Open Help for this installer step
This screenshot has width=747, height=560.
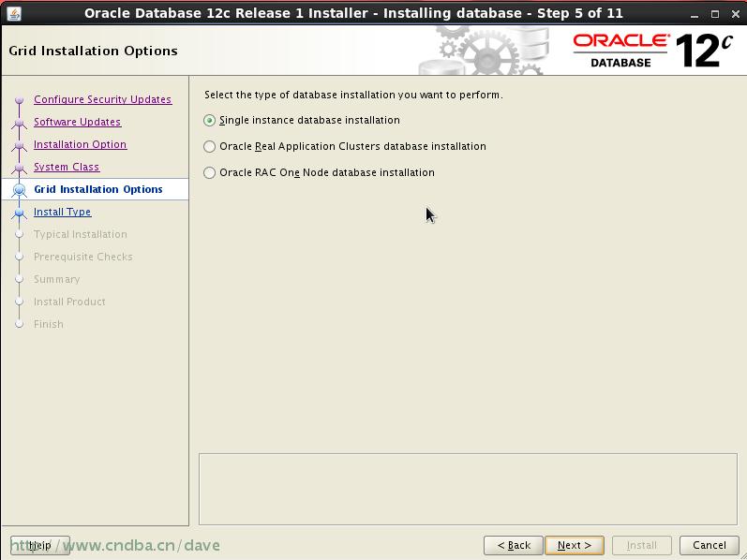point(40,545)
